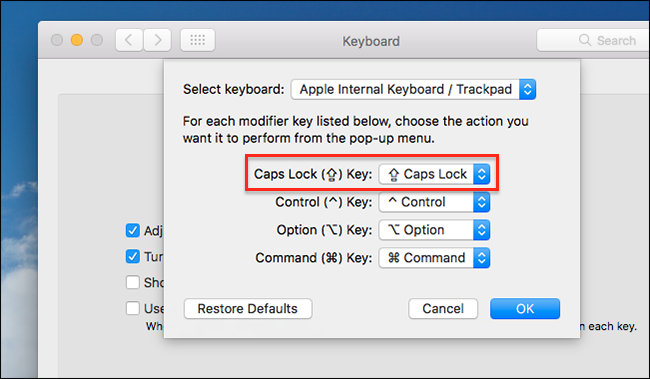Click the blue arrows of Control popup
This screenshot has width=650, height=379.
tap(481, 202)
